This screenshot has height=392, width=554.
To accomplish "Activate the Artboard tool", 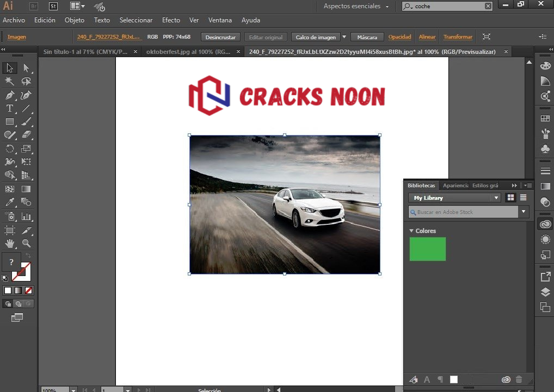I will [10, 230].
